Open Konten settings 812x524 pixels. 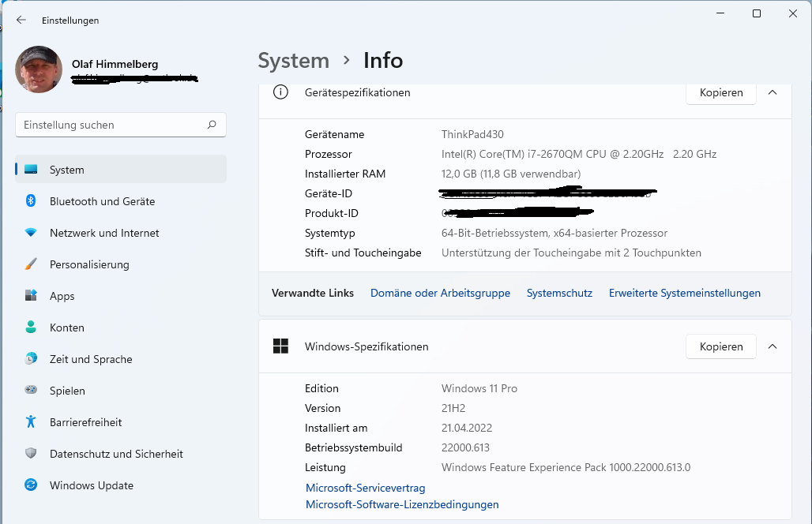(121, 327)
